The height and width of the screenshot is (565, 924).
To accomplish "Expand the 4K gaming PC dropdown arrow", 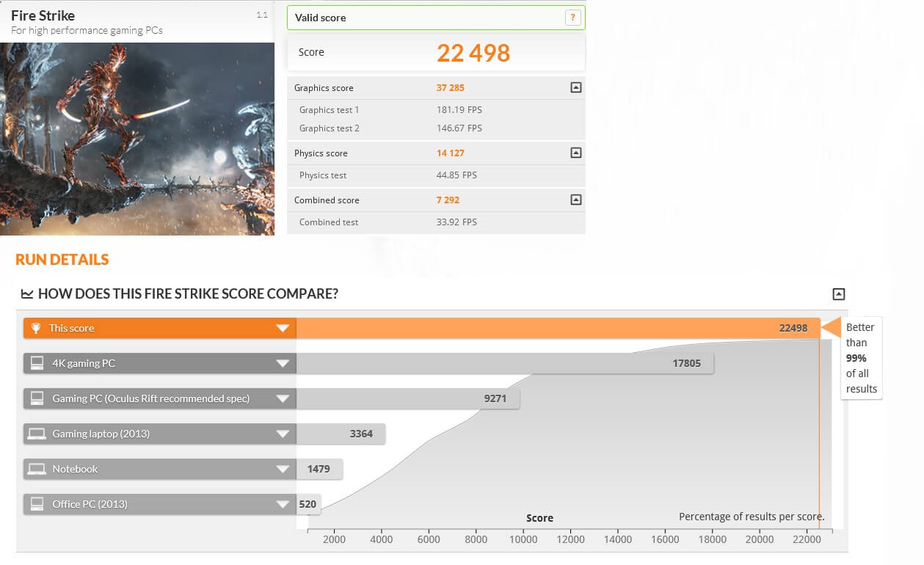I will point(283,363).
